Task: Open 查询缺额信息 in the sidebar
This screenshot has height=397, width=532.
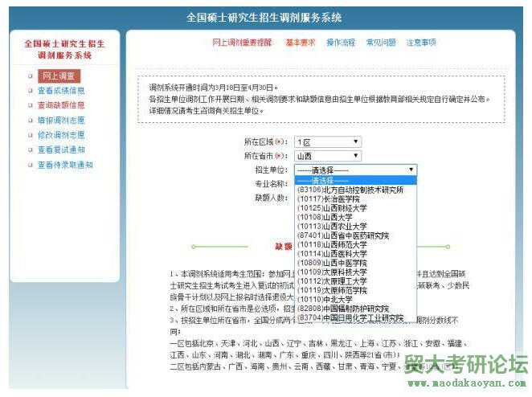Action: (x=61, y=105)
